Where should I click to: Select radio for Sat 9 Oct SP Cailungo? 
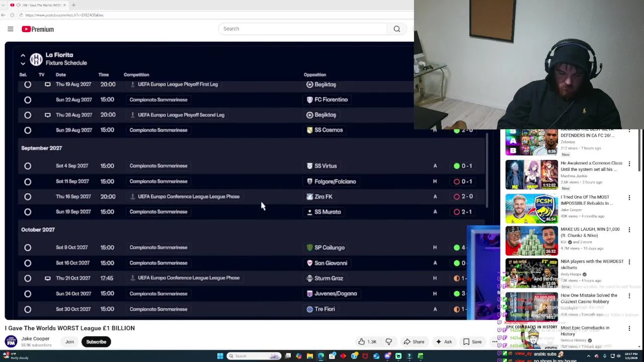point(28,247)
